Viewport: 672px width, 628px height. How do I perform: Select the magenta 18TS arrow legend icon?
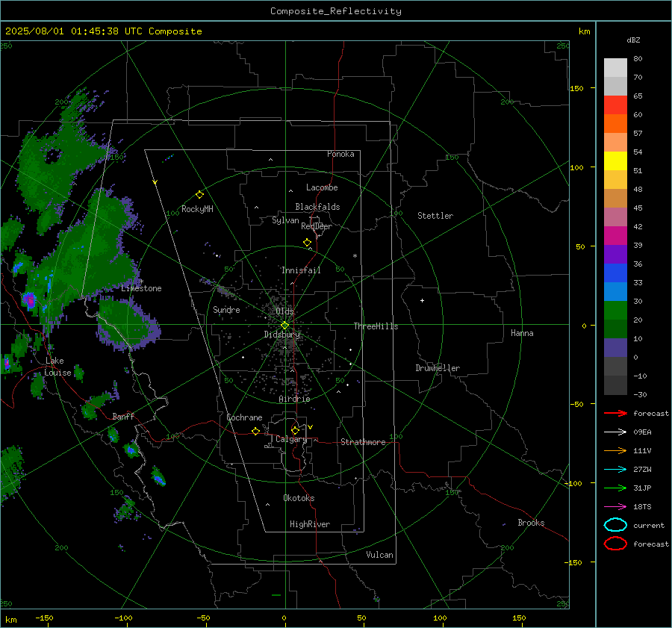pos(615,507)
